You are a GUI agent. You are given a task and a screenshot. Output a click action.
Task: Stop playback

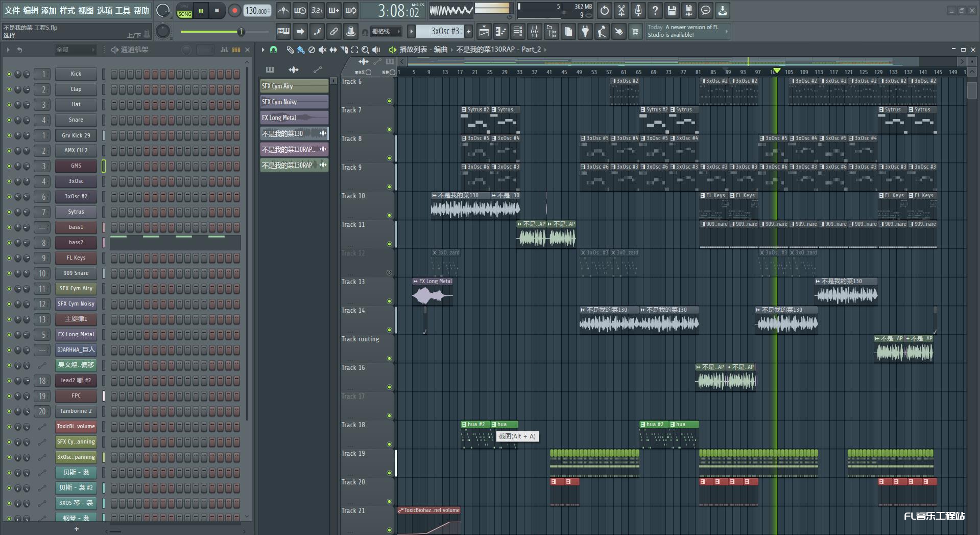pos(217,10)
